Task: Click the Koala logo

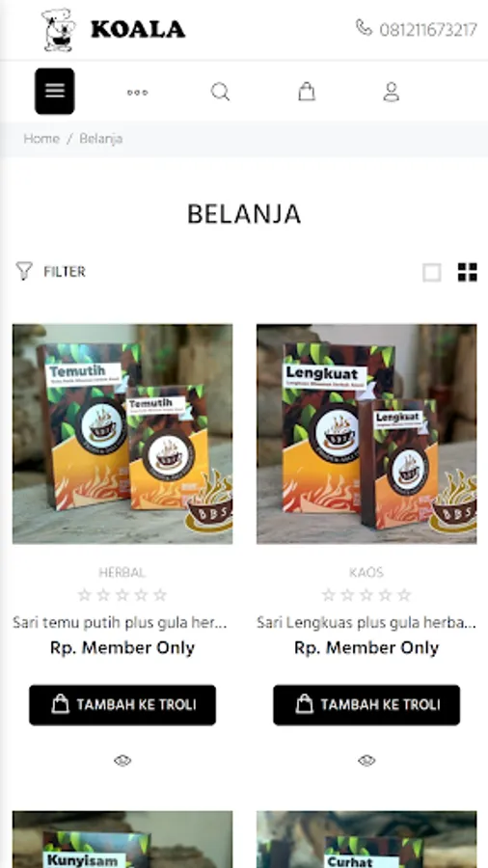Action: (114, 30)
